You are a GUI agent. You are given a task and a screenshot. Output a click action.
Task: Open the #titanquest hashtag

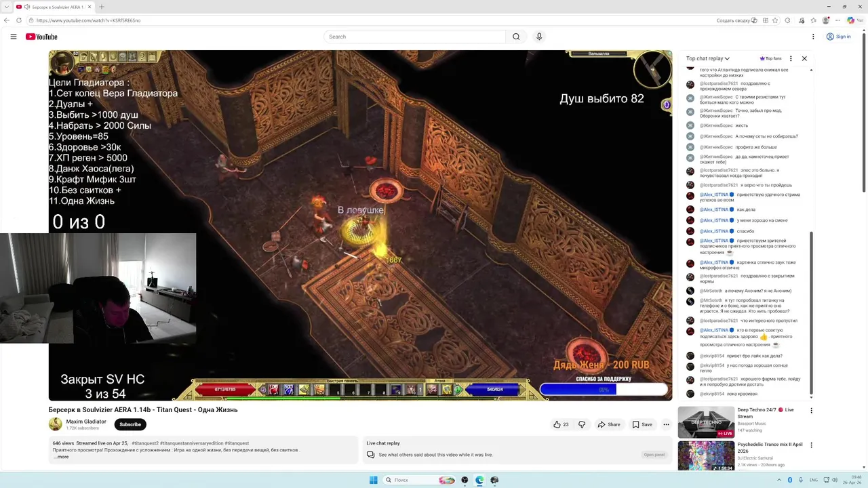(237, 443)
